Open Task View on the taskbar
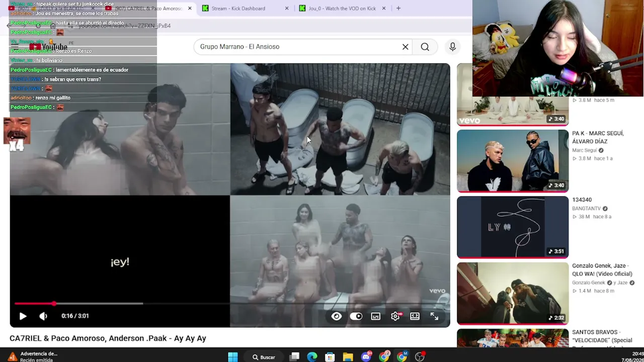 coord(295,357)
